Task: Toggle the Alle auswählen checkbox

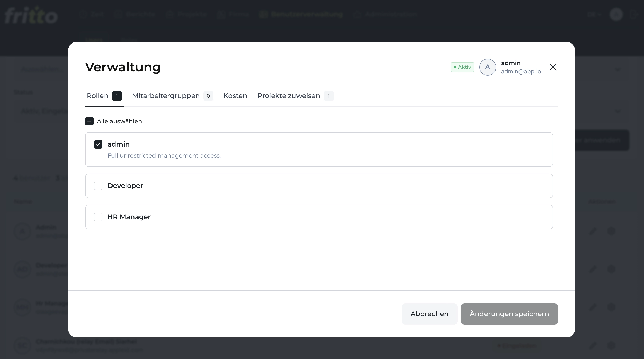Action: coord(89,121)
